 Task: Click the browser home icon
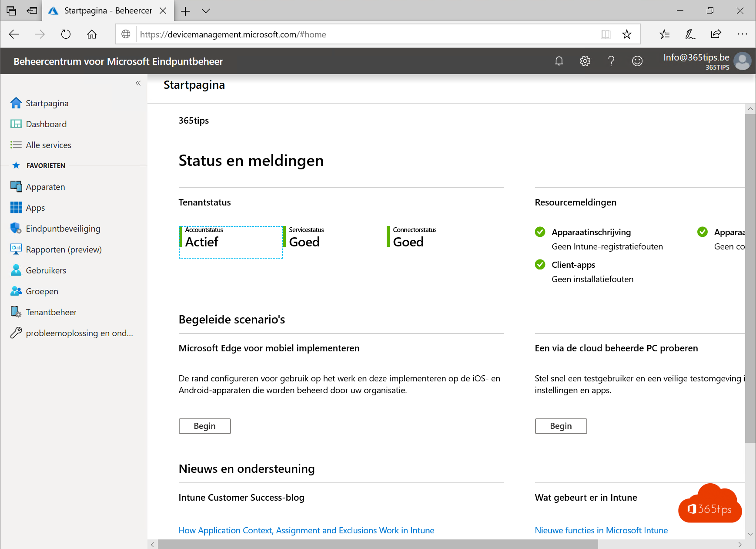click(92, 34)
